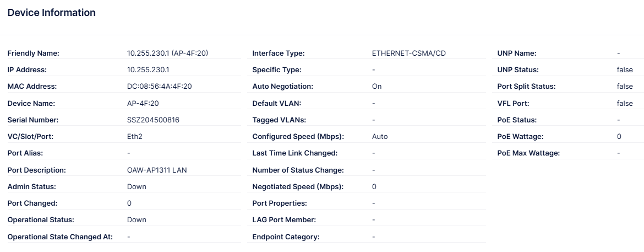This screenshot has height=252, width=644.
Task: Click the PoE Wattage value 0
Action: (x=619, y=136)
